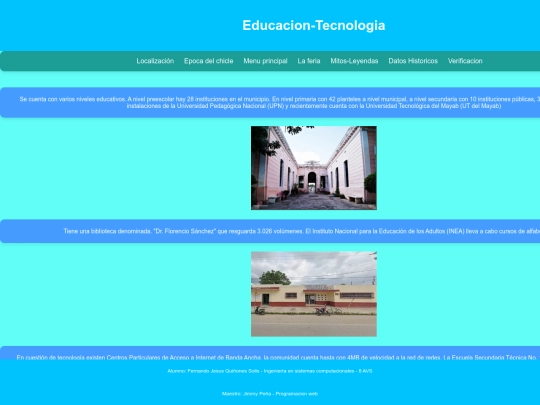Click footer text Maestro: Jimmy Peña
Image resolution: width=540 pixels, height=405 pixels.
pyautogui.click(x=270, y=394)
